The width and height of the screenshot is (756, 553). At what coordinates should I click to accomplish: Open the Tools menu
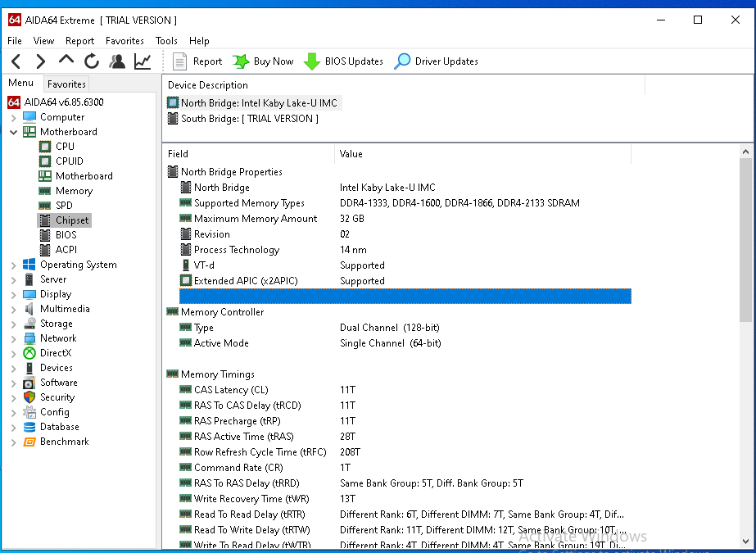(x=166, y=41)
